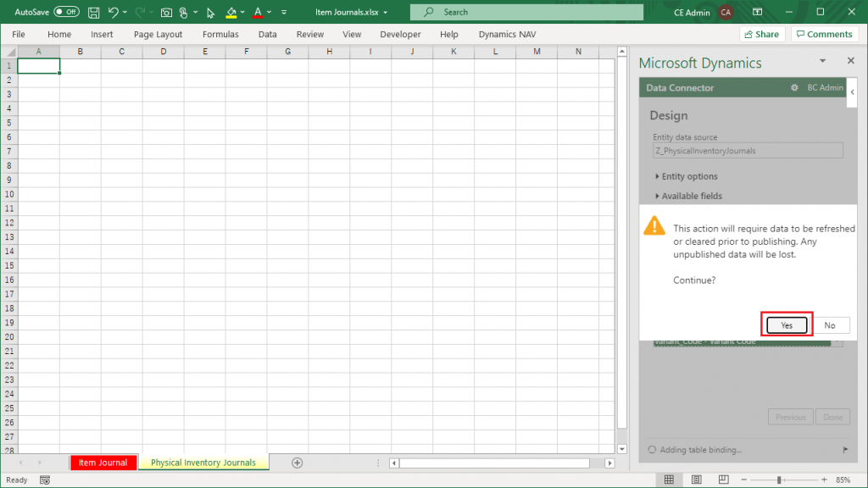The image size is (868, 488).
Task: Expand the status message flag arrow
Action: click(x=845, y=450)
